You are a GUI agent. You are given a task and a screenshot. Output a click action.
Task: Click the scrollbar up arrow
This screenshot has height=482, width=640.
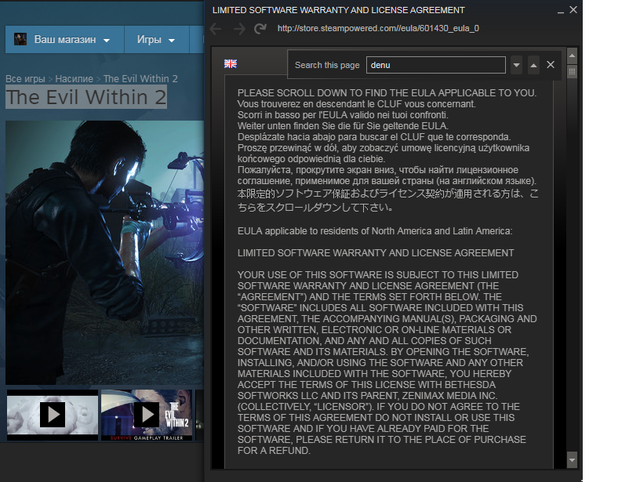[x=572, y=56]
